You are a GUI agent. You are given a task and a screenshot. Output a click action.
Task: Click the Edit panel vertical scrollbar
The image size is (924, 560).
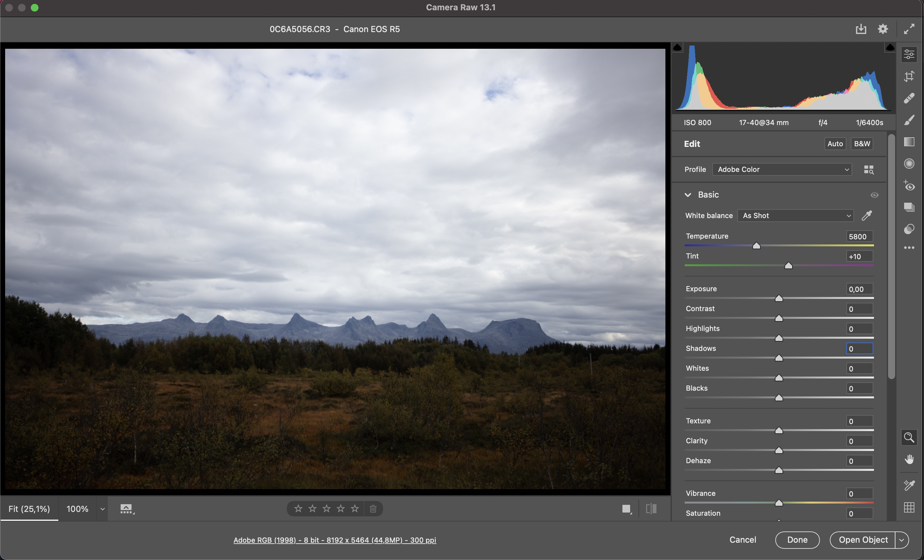pos(891,257)
